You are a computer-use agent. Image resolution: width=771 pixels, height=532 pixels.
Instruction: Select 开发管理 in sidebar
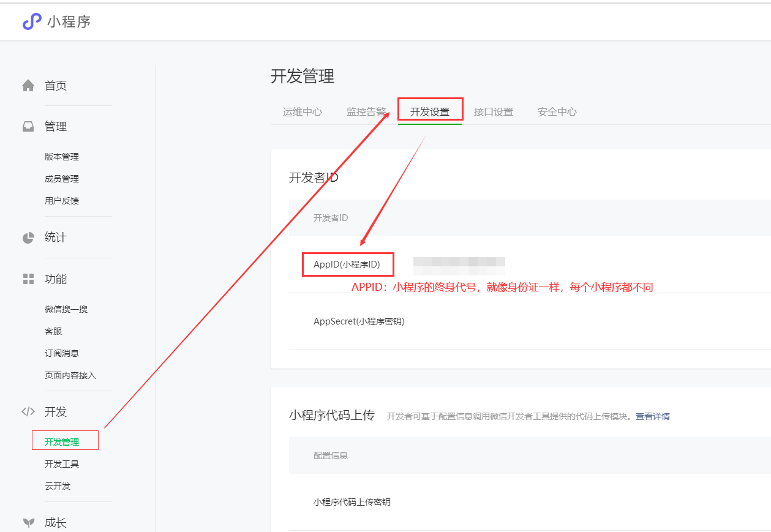62,442
